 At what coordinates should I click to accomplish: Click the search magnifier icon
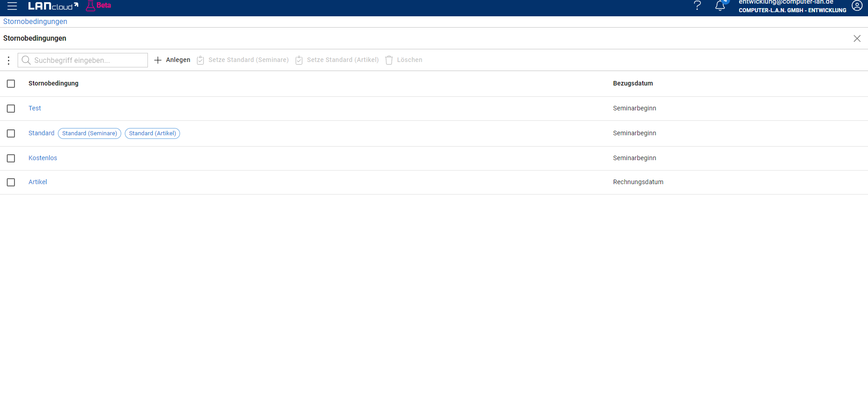(26, 60)
